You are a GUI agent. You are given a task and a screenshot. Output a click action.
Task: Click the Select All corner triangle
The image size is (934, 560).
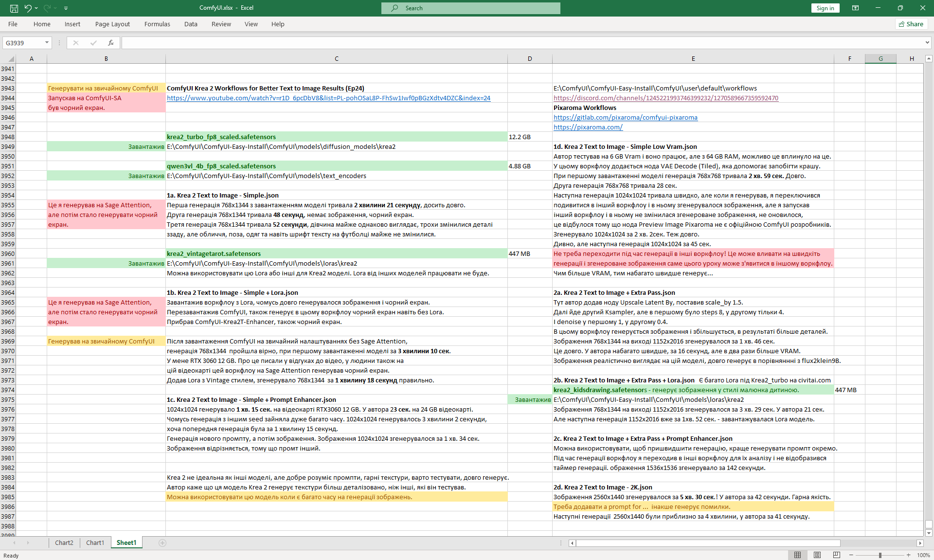(x=11, y=59)
